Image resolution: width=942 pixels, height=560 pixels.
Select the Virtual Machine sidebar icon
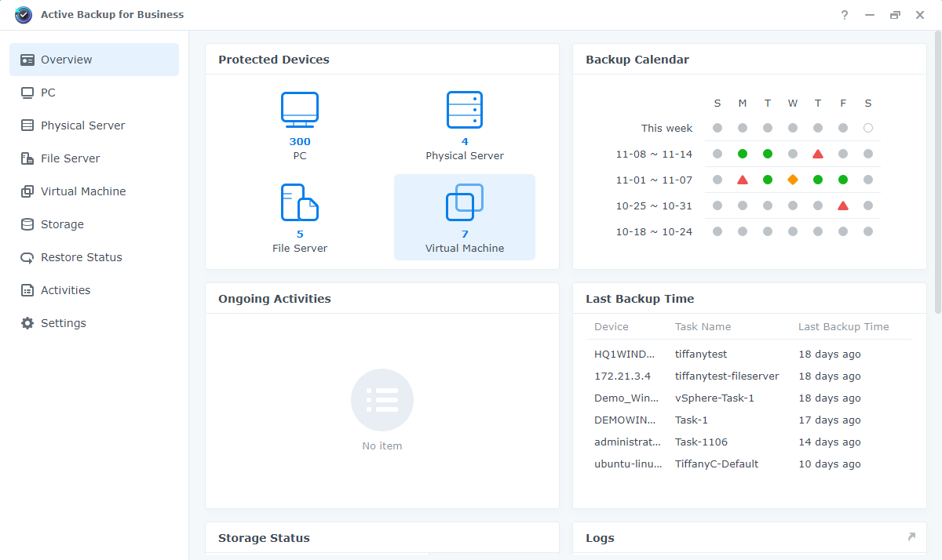point(26,191)
